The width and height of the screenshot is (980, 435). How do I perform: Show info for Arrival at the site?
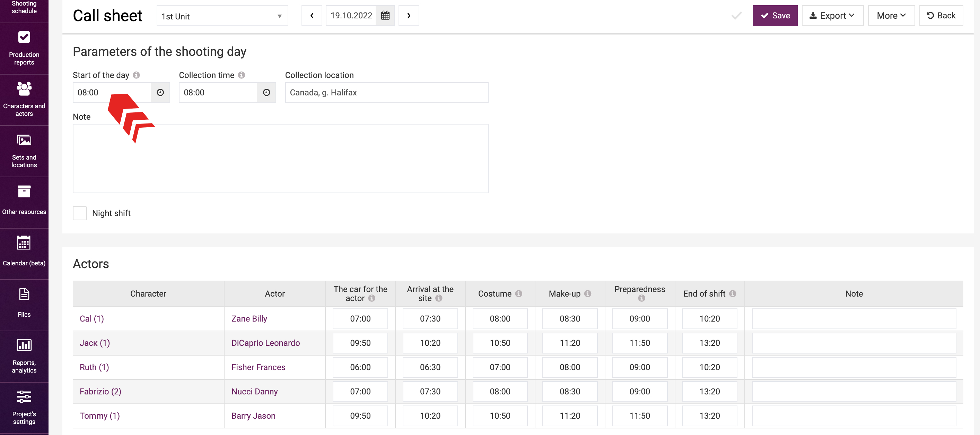(x=439, y=298)
